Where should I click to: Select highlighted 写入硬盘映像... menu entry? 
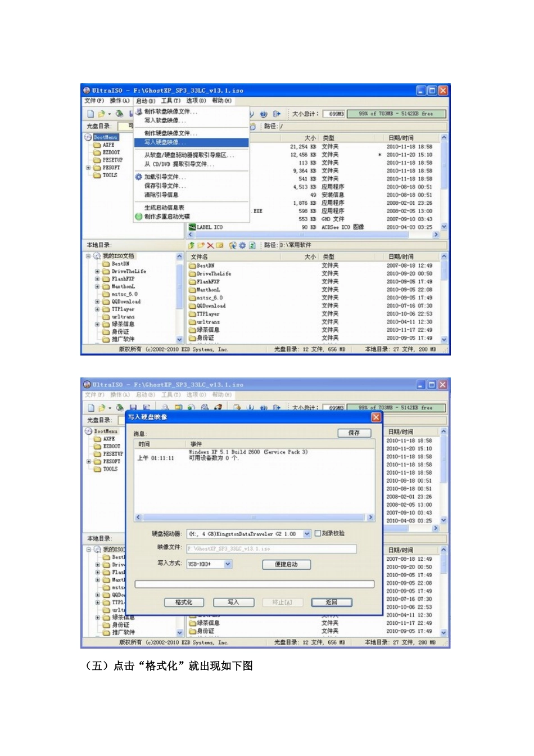click(x=192, y=142)
